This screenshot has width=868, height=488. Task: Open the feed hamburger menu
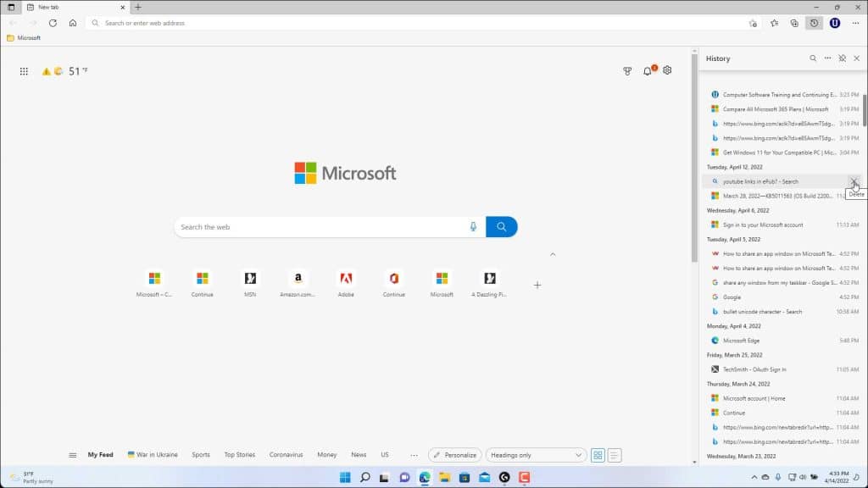coord(73,455)
